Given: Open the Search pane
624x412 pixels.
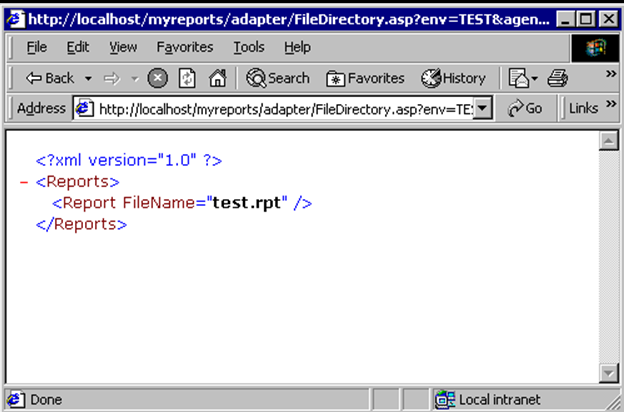Looking at the screenshot, I should click(278, 78).
